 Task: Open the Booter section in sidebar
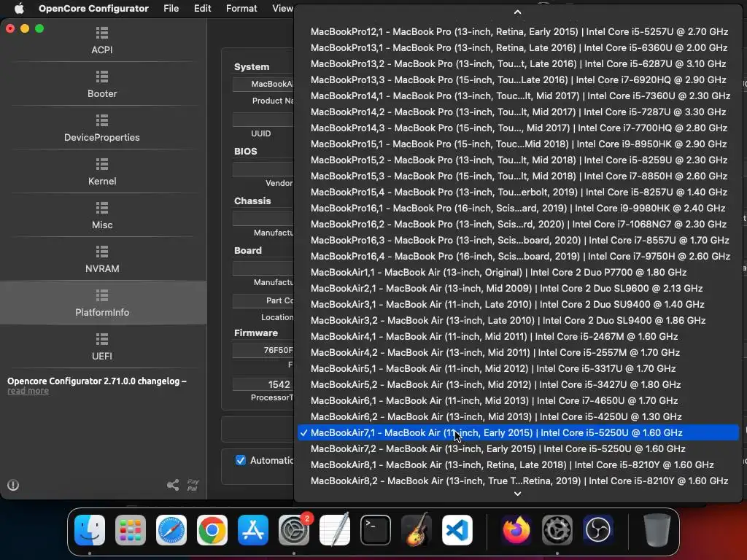tap(102, 85)
